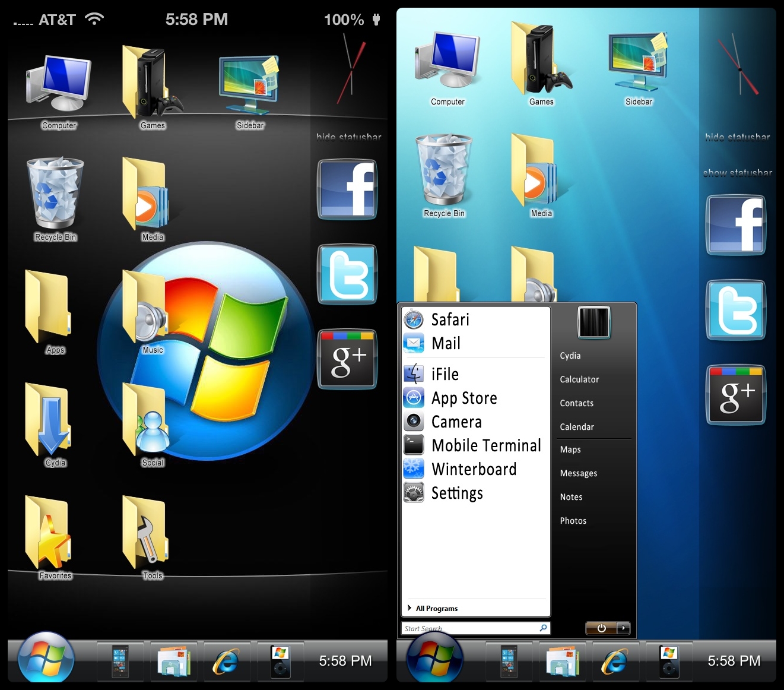
Task: Tap Google+ icon in the left screen sidebar
Action: coord(347,359)
